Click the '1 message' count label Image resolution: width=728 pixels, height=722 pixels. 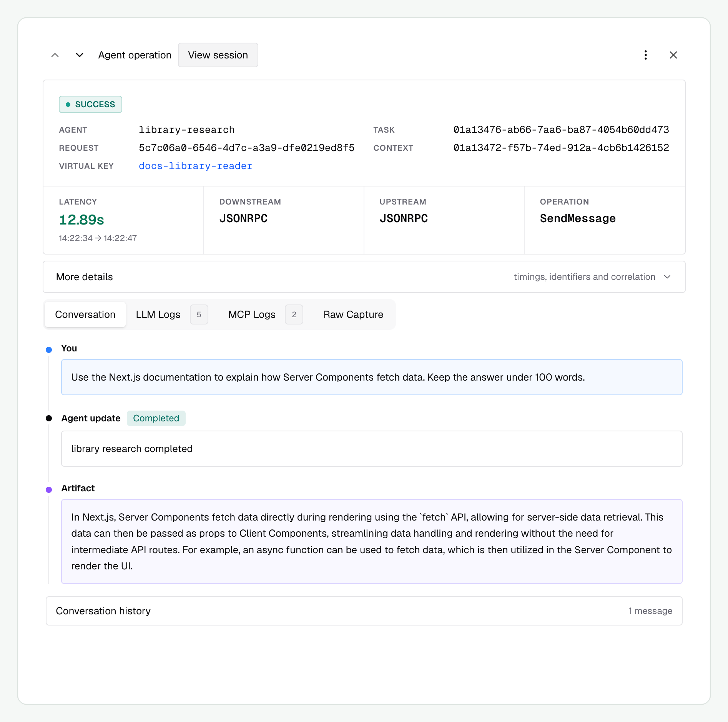tap(650, 611)
